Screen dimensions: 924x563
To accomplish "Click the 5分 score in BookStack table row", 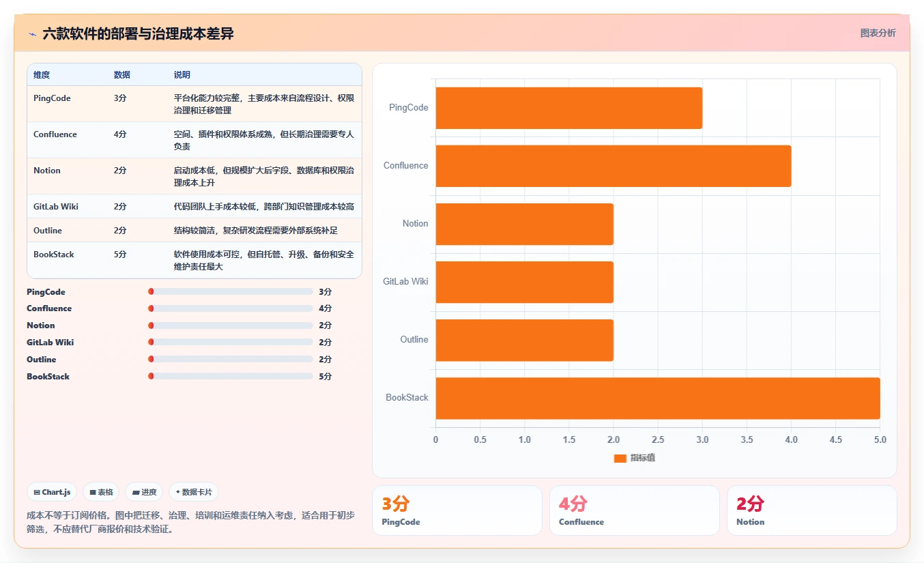I will (x=120, y=255).
